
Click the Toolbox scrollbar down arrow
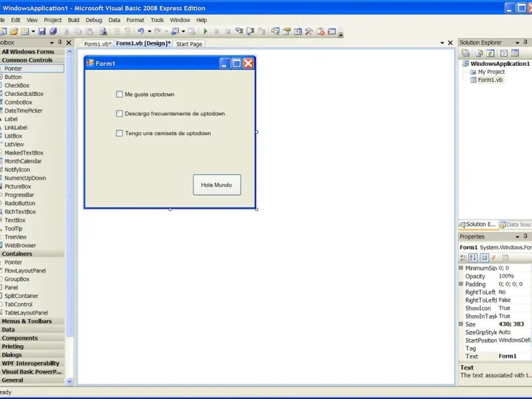click(x=69, y=381)
